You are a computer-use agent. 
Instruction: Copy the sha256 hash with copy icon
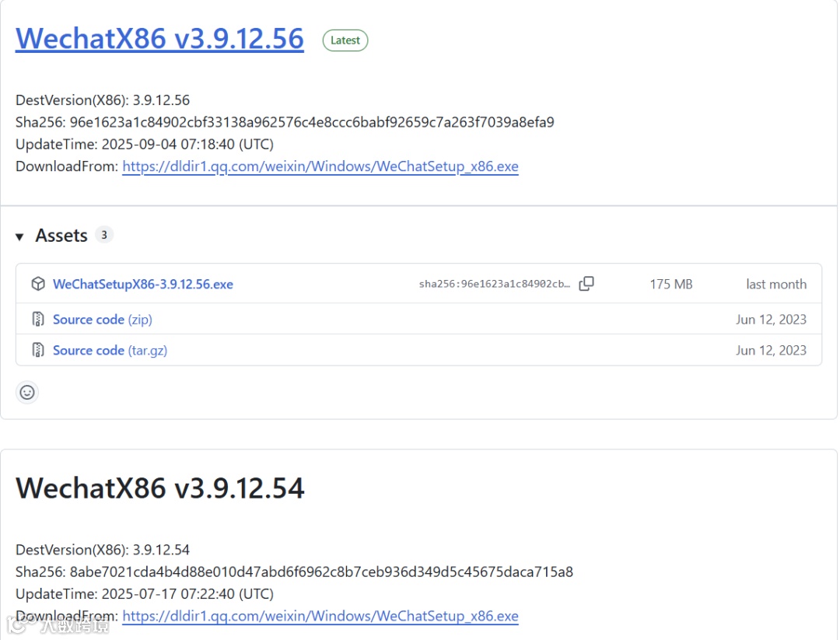[x=586, y=283]
